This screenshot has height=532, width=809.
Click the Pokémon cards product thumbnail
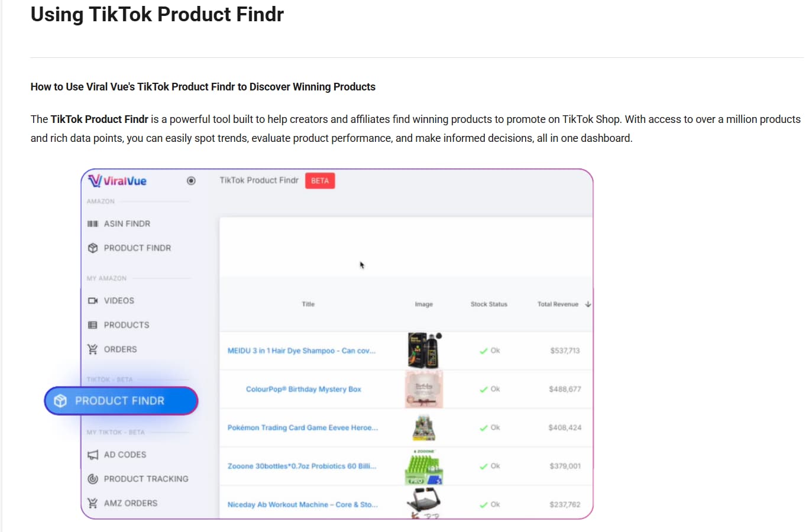(424, 428)
